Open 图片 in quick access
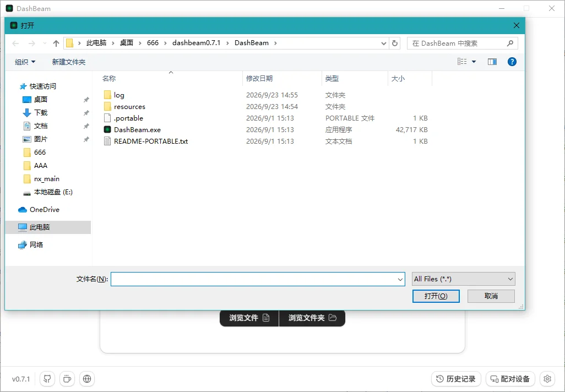Image resolution: width=565 pixels, height=392 pixels. [40, 139]
